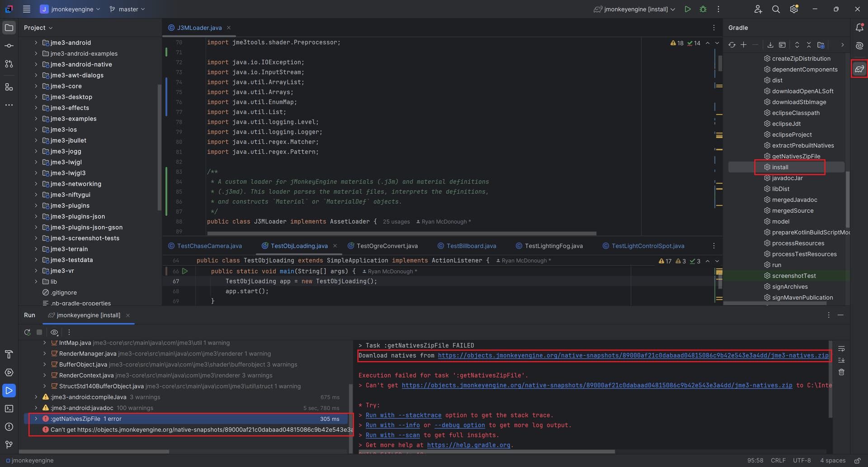This screenshot has width=868, height=467.
Task: Clear all console output trash icon
Action: coord(841,372)
